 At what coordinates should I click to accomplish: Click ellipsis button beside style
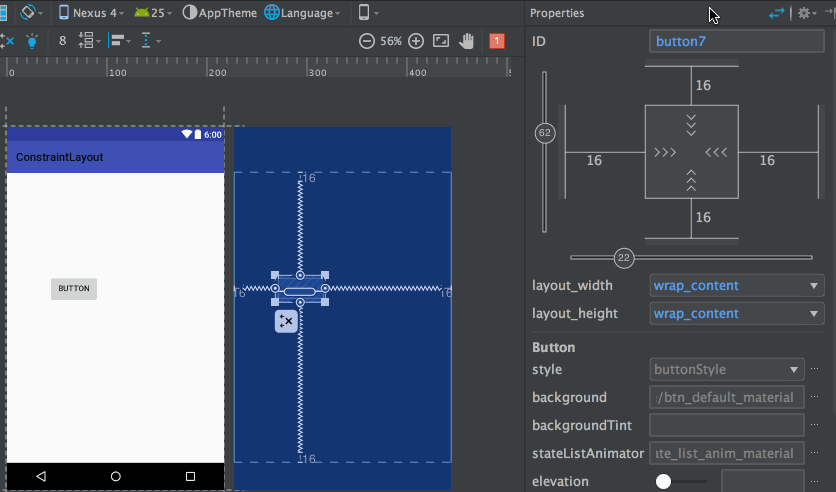(x=815, y=369)
